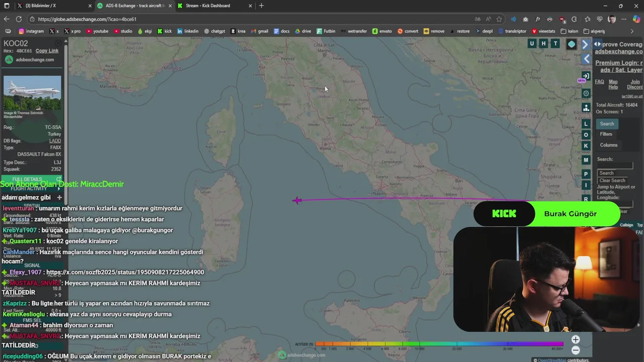Zoom out the map with minus button
This screenshot has width=644, height=362.
tap(576, 350)
